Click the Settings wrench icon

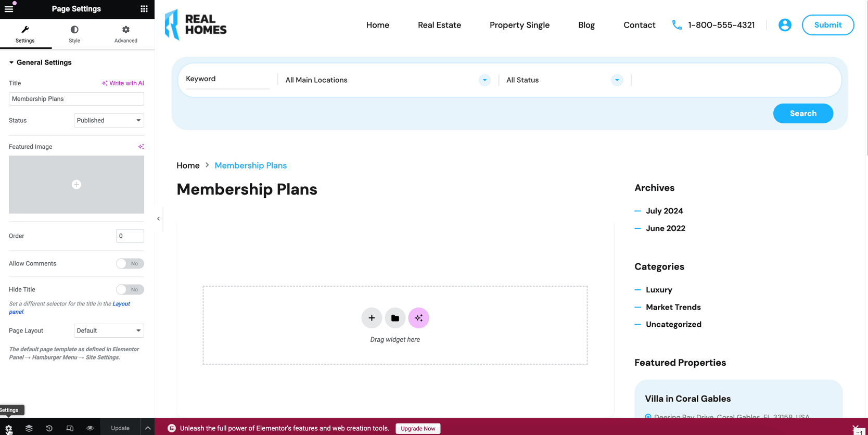click(x=25, y=30)
